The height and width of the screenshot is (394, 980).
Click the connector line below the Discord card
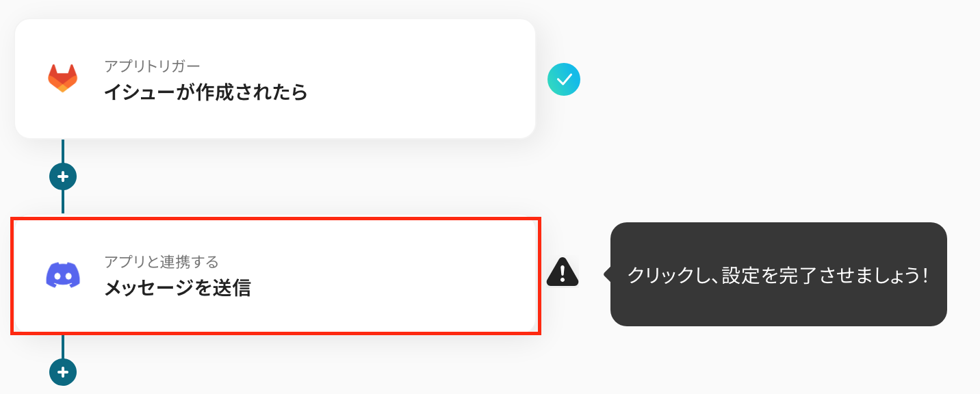pyautogui.click(x=63, y=347)
